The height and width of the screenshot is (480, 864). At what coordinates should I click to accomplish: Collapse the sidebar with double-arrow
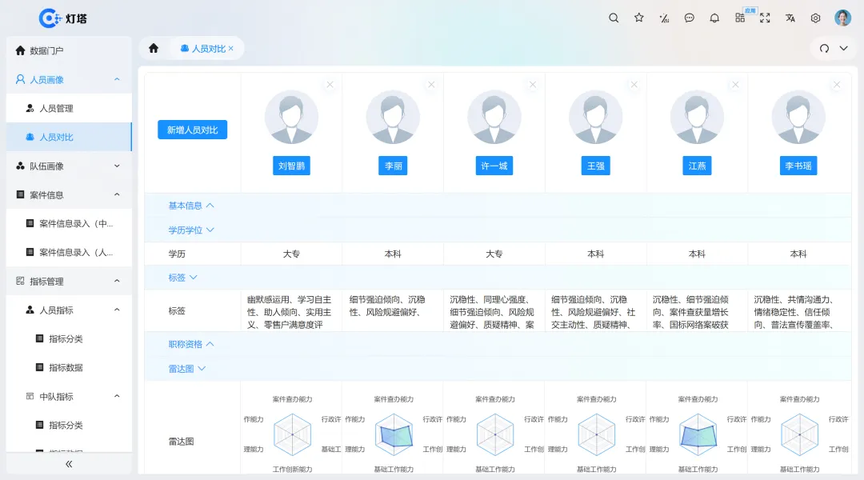[68, 464]
